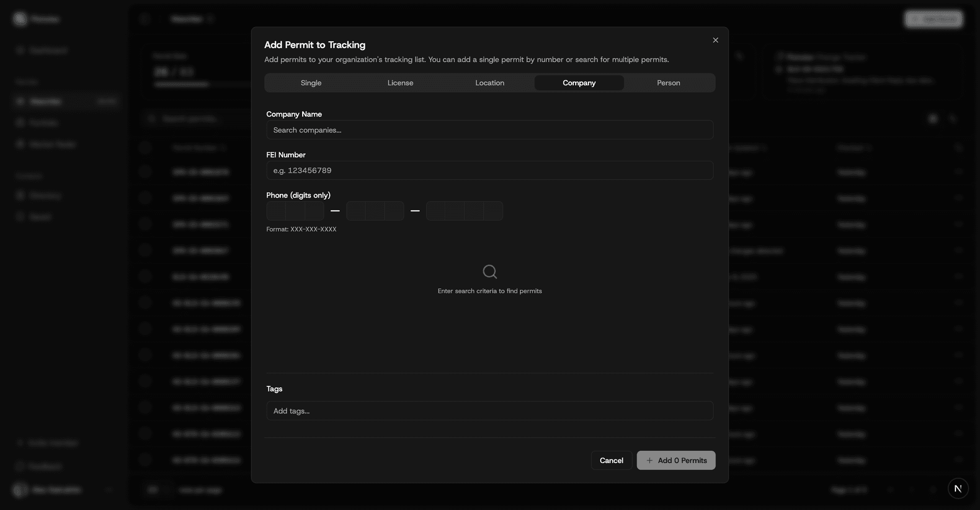The height and width of the screenshot is (510, 980).
Task: Toggle the select-all checkbox in the table header
Action: click(x=145, y=148)
